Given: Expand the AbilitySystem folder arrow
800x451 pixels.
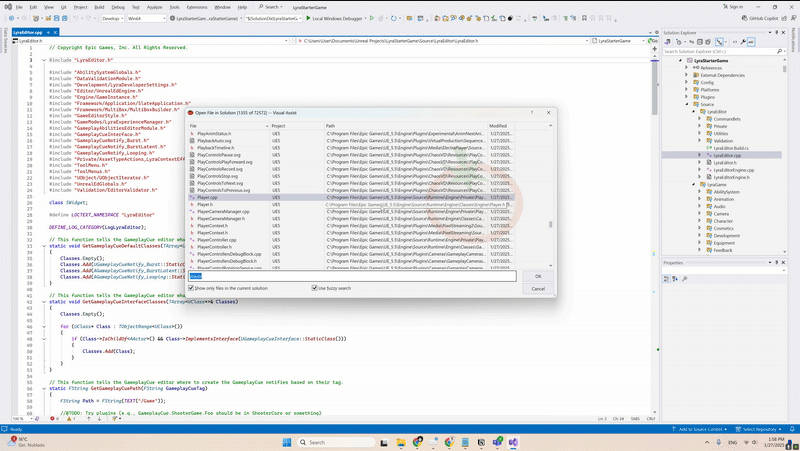Looking at the screenshot, I should [699, 192].
